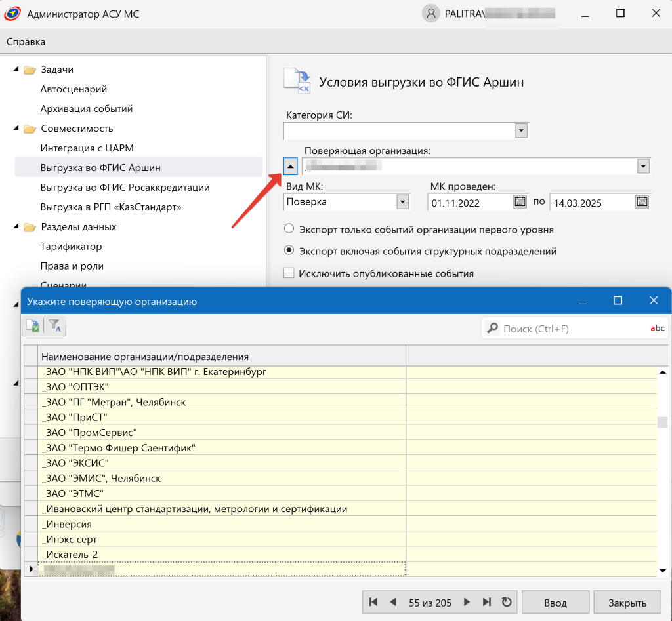Click the user account avatar icon
Viewport: 672px width, 621px height.
click(x=431, y=14)
